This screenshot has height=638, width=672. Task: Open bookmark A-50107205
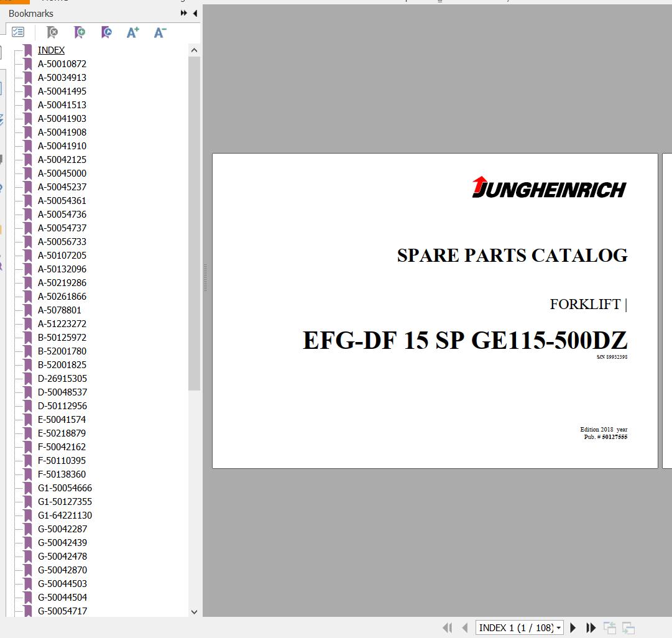[62, 256]
